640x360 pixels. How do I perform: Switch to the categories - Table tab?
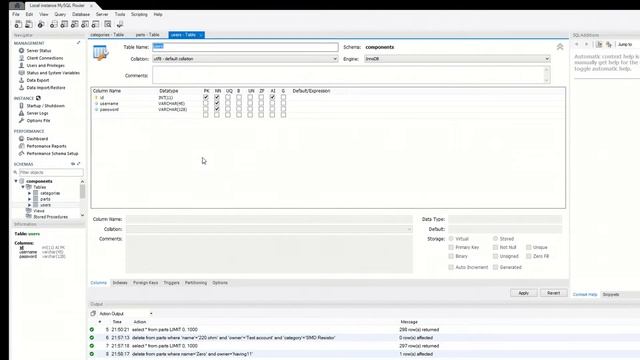[107, 35]
